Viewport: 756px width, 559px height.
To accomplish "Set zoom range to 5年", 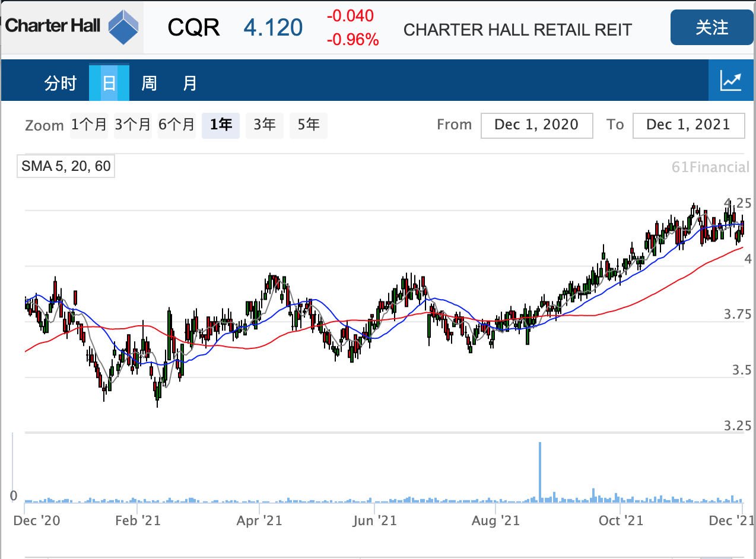I will 309,125.
